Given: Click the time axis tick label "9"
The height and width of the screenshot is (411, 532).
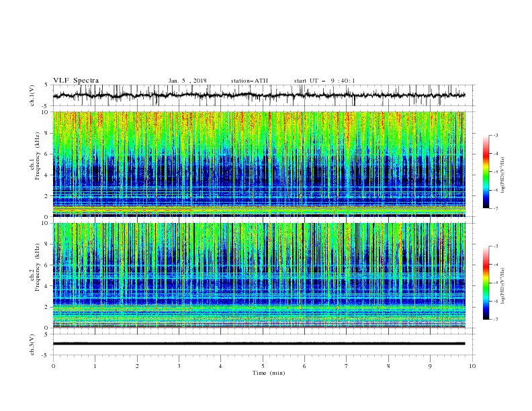Looking at the screenshot, I should (x=430, y=366).
